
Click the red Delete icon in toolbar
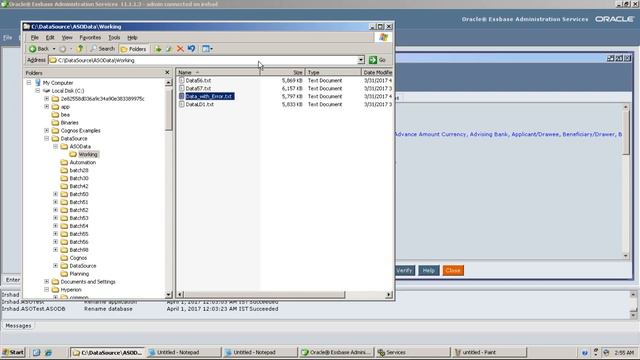tap(180, 49)
